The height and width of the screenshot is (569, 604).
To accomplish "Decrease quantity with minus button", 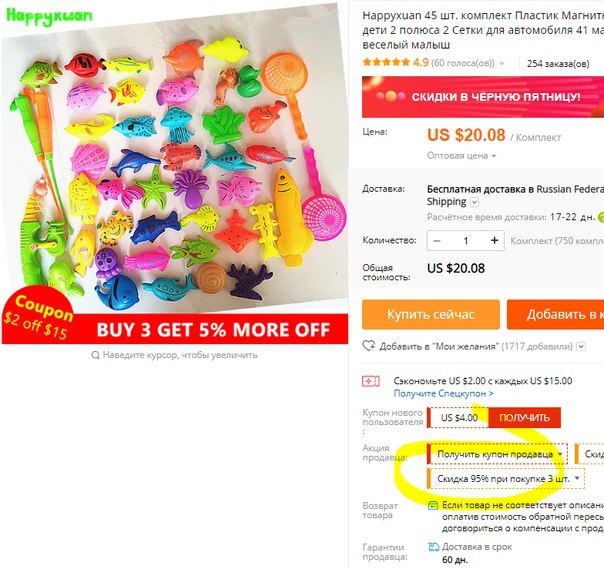I will pos(437,241).
